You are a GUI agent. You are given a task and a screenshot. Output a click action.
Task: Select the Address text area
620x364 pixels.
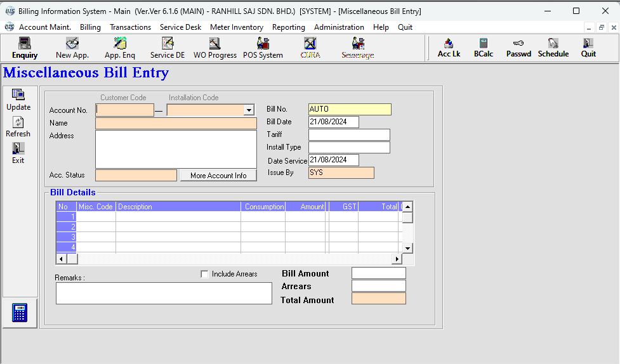click(176, 149)
